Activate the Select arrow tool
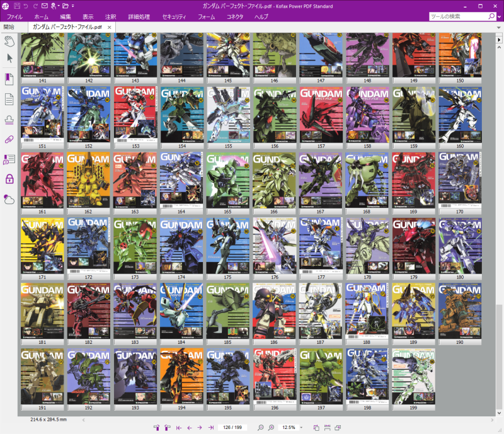 tap(8, 58)
